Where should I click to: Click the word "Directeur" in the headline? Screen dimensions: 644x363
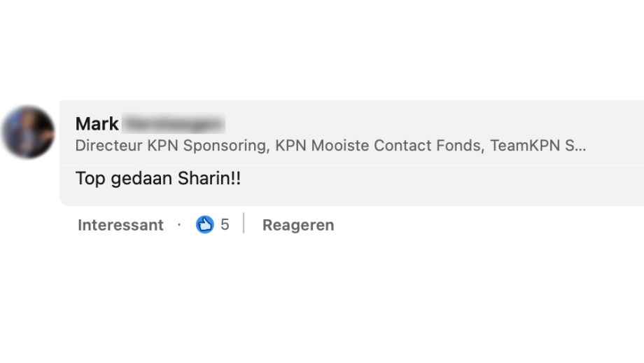[x=108, y=146]
